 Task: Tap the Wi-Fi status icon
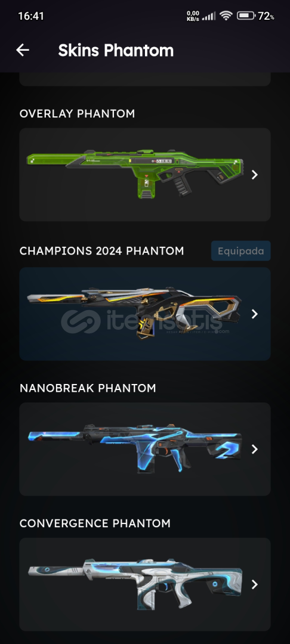(x=226, y=16)
